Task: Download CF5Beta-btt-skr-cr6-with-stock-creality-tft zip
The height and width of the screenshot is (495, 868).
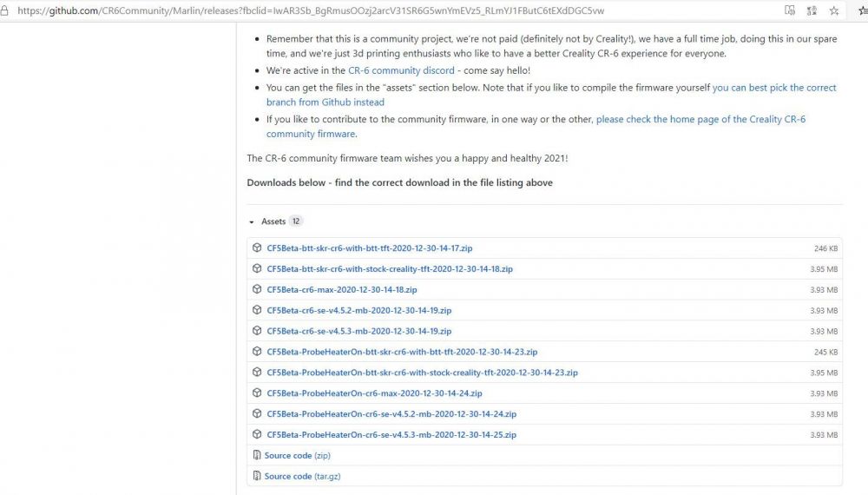Action: [390, 269]
